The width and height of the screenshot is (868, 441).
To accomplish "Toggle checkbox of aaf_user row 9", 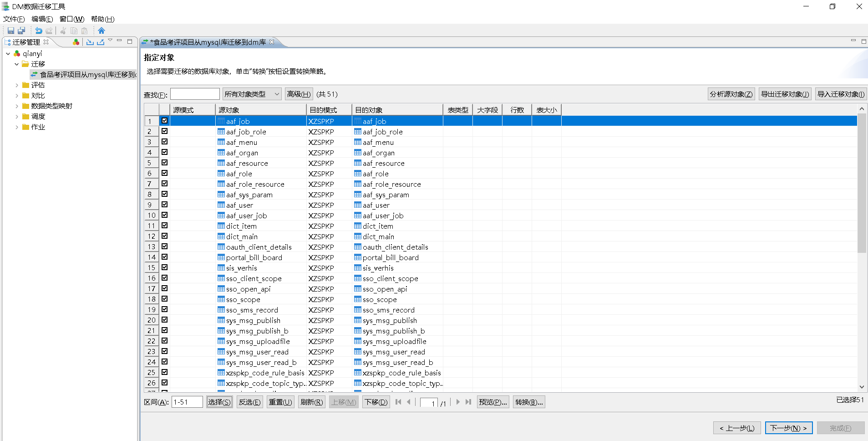I will pos(164,205).
